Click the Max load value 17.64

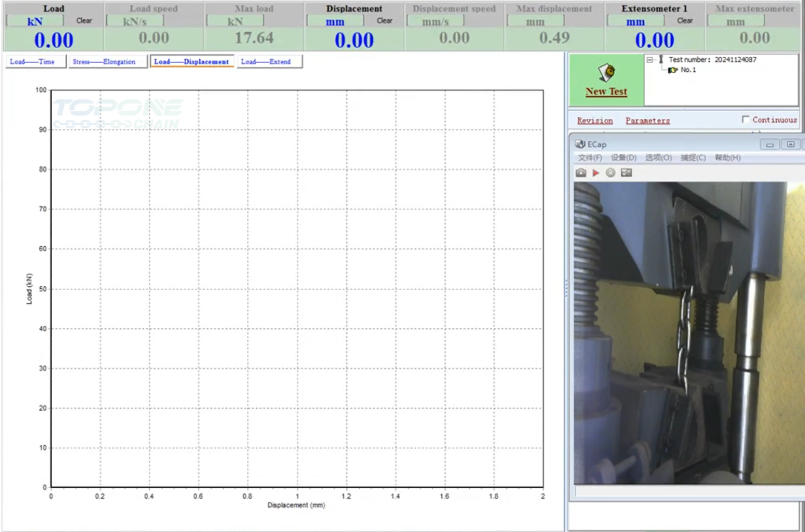click(x=254, y=38)
